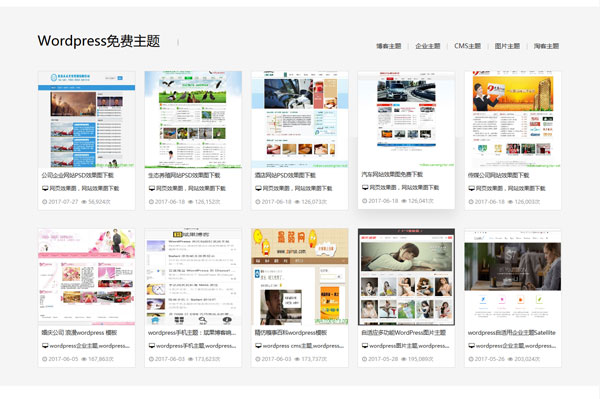Click the title 汽车网站效果图免费下载
The height and width of the screenshot is (399, 600).
392,174
